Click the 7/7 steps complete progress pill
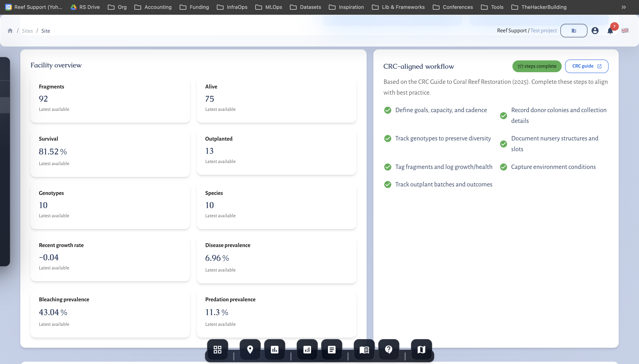 point(537,66)
